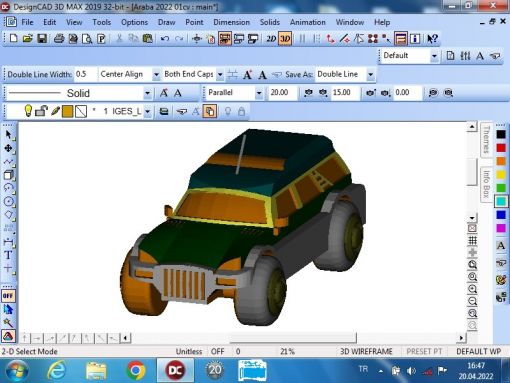This screenshot has width=510, height=383.
Task: Open the Info Box side tab
Action: click(486, 184)
